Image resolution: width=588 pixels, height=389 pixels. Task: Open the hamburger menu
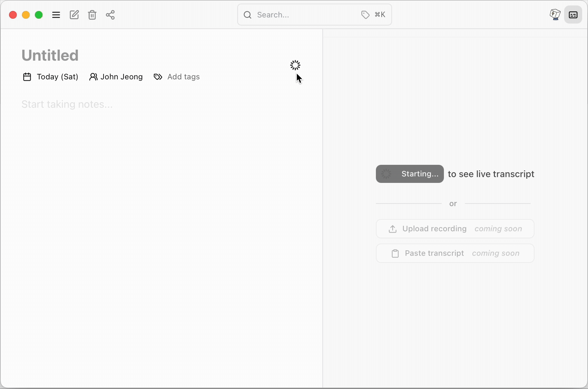click(x=55, y=15)
